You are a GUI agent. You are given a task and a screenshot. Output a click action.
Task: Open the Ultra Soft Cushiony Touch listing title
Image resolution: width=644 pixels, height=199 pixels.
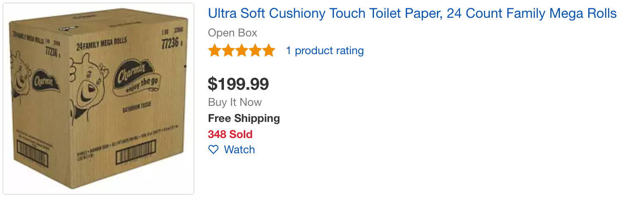pyautogui.click(x=412, y=14)
